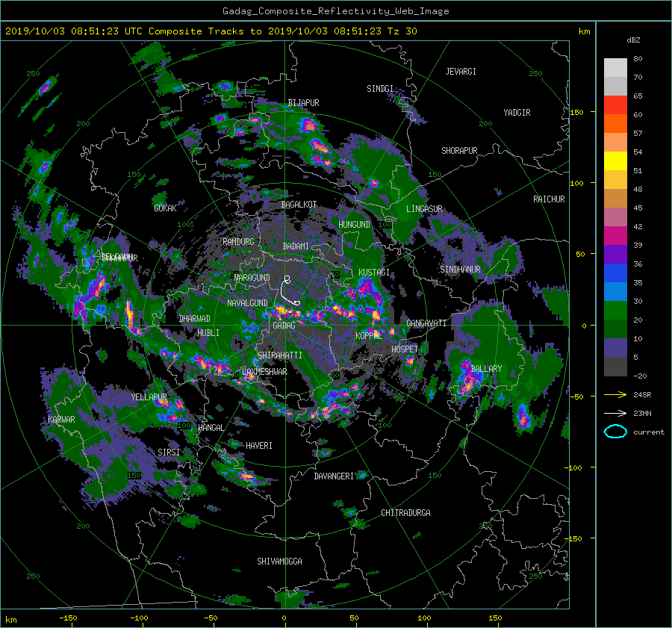
Task: Click the SHIRAHATTI city label
Action: point(279,355)
